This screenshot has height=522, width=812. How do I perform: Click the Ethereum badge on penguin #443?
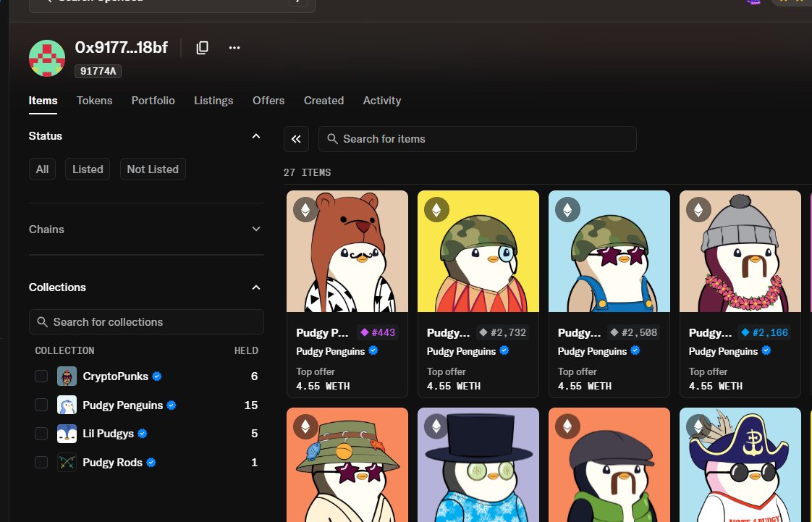coord(305,210)
